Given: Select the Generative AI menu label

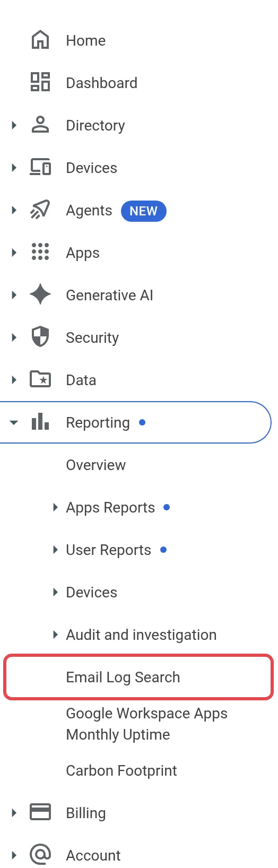Looking at the screenshot, I should [110, 296].
